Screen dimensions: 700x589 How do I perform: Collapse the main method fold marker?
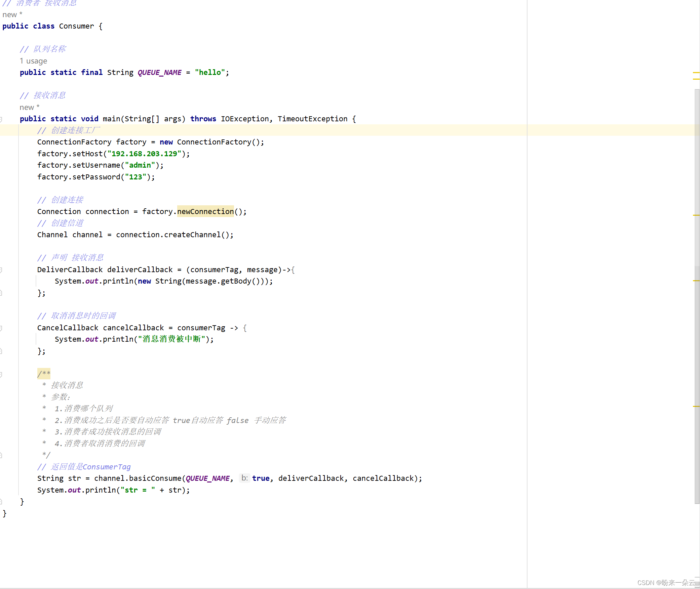click(1, 119)
